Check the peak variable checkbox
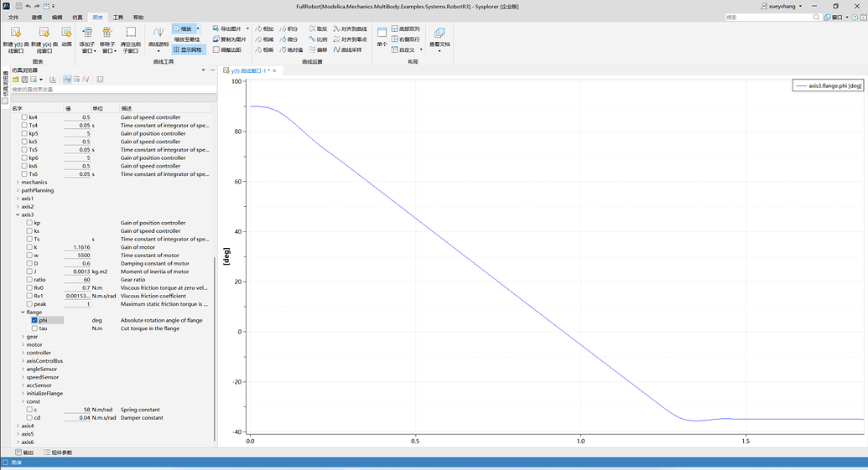 tap(29, 304)
